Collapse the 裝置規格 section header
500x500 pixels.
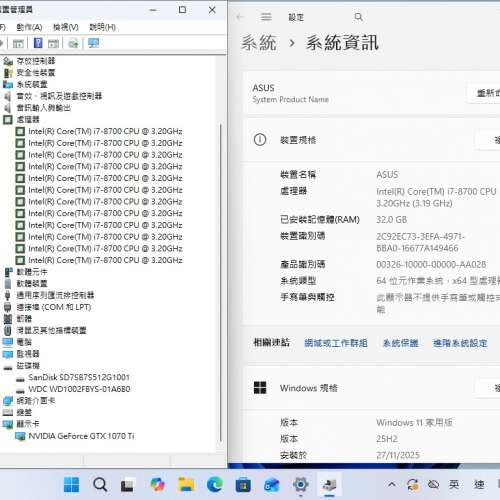point(371,140)
